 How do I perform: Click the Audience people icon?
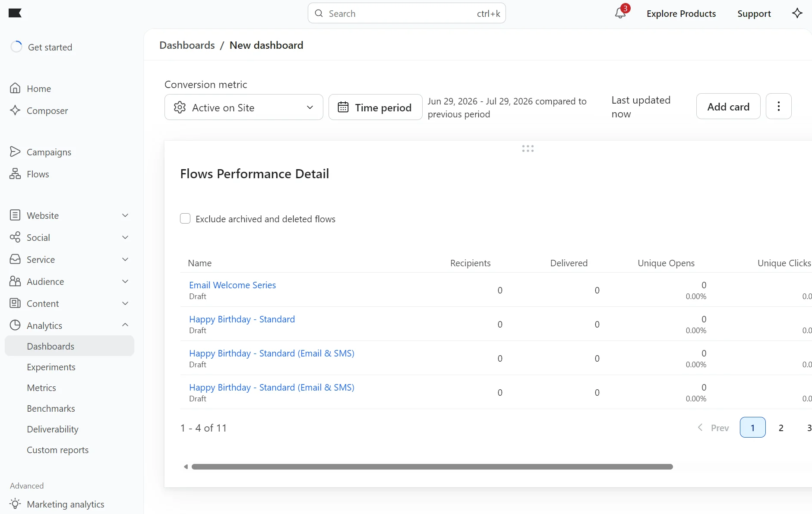coord(15,281)
